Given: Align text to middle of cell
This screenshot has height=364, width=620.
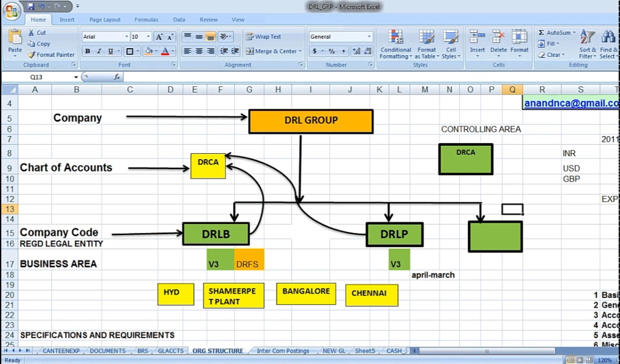Looking at the screenshot, I should tap(199, 36).
